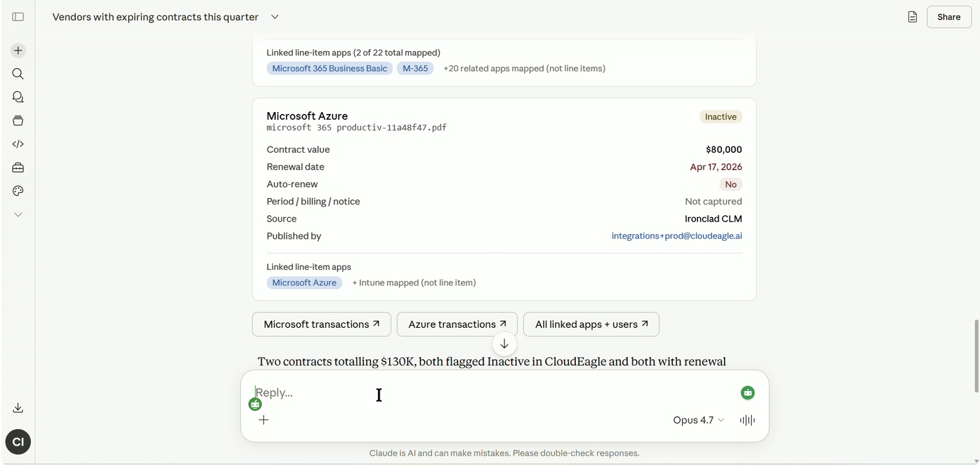The height and width of the screenshot is (466, 980).
Task: Click the Auto-renew No badge
Action: [x=731, y=185]
